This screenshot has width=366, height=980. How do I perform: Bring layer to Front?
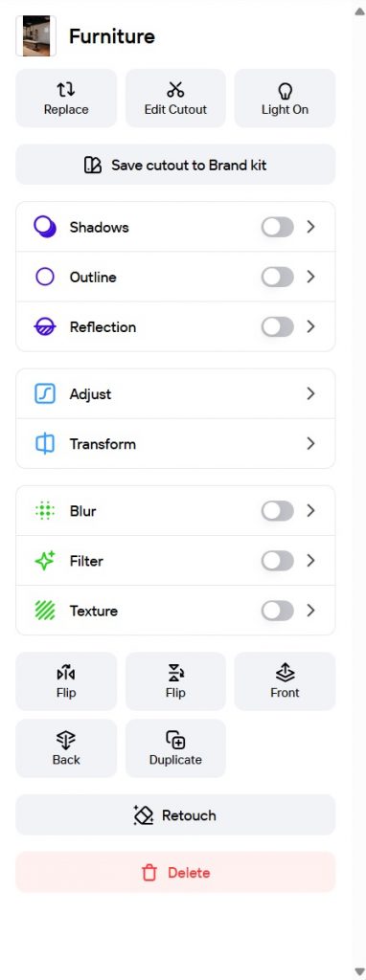[285, 681]
